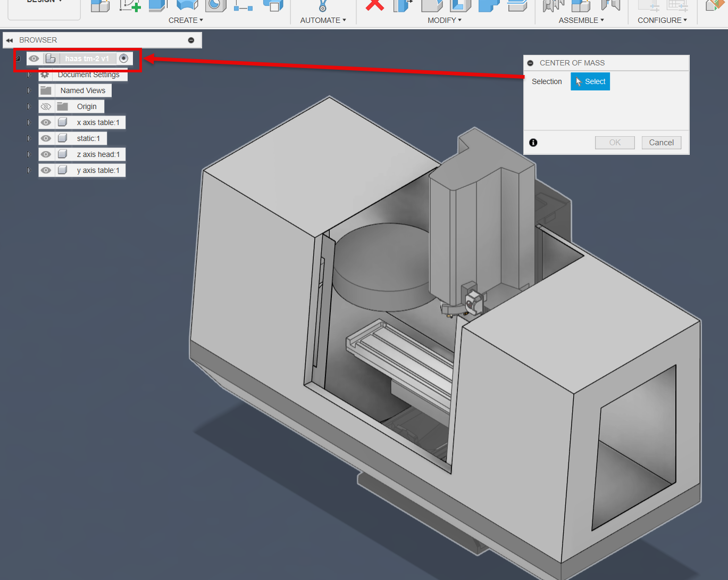Select the New Component icon
Viewport: 728px width, 580px height.
pos(100,5)
